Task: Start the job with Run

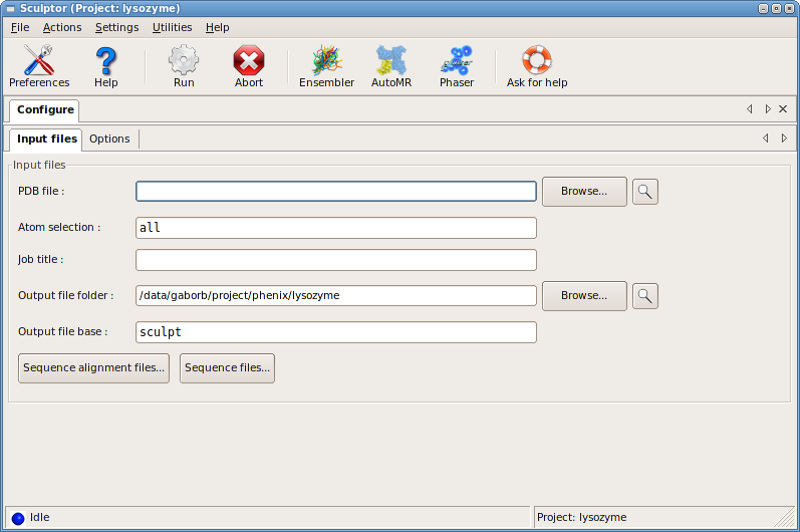Action: coord(183,67)
